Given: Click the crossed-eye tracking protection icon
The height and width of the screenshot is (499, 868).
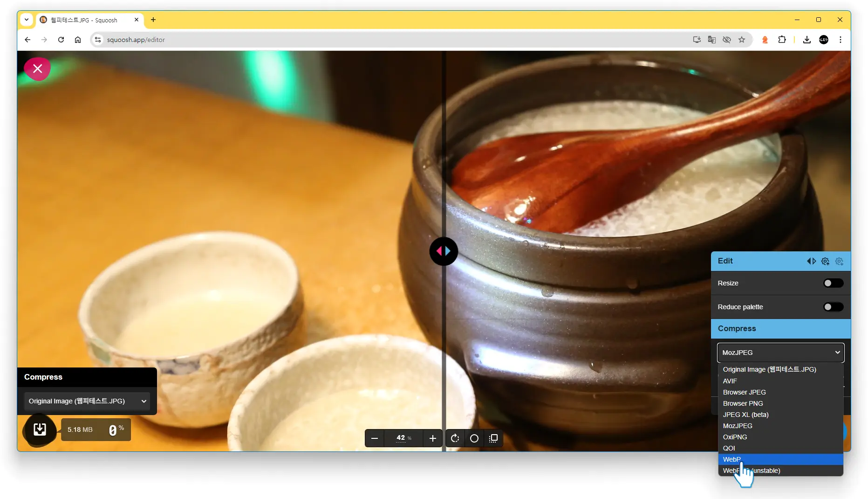Looking at the screenshot, I should (726, 40).
